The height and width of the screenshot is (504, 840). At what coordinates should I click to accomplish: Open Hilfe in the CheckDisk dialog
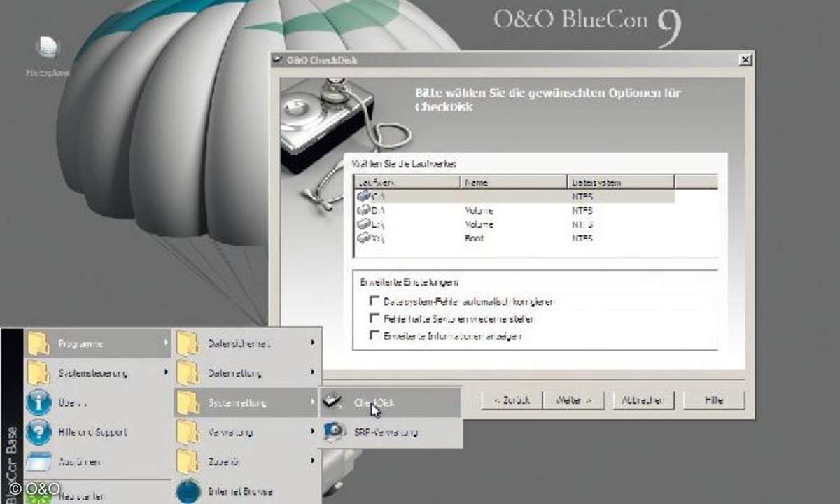click(714, 400)
